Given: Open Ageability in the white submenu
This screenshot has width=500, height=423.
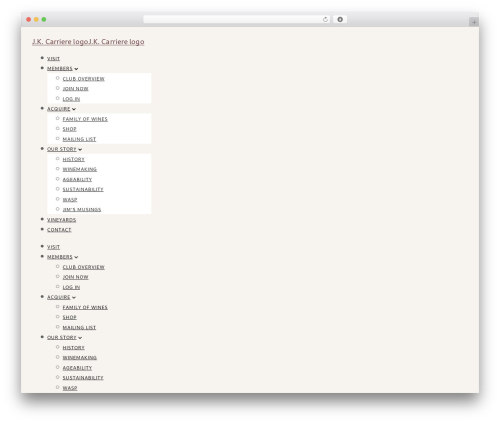Looking at the screenshot, I should 77,180.
